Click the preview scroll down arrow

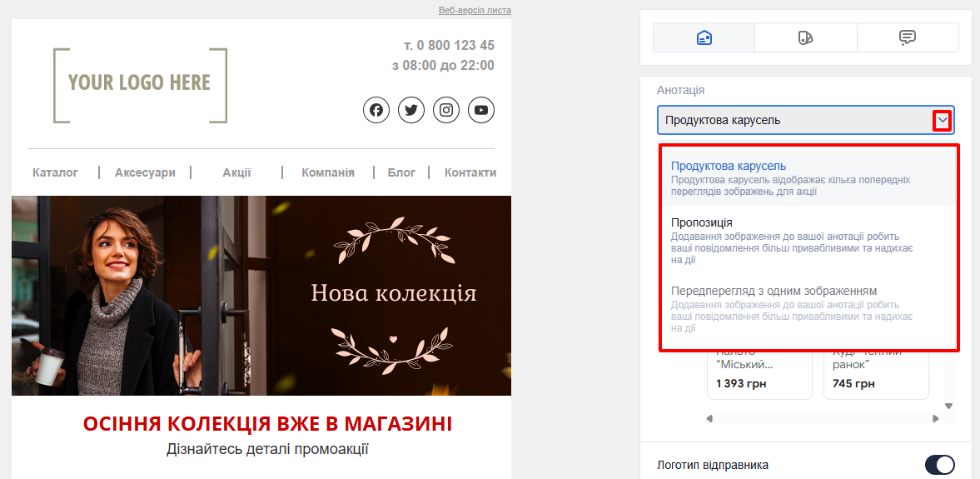(948, 406)
